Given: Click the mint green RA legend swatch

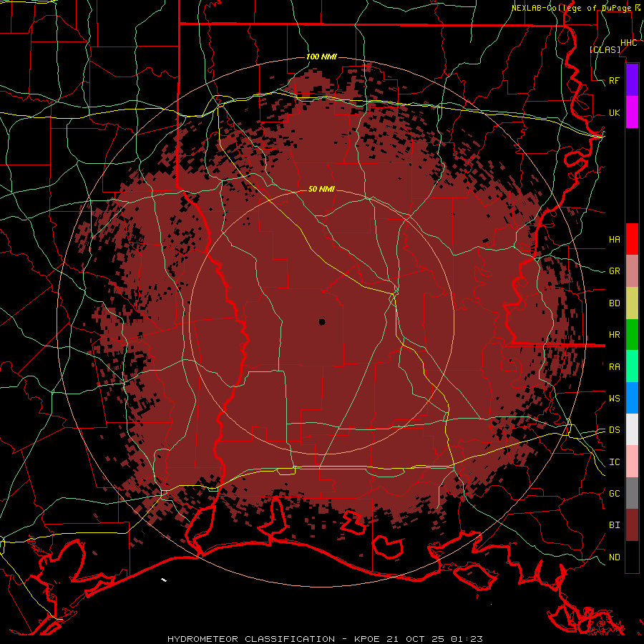Looking at the screenshot, I should pyautogui.click(x=632, y=366).
